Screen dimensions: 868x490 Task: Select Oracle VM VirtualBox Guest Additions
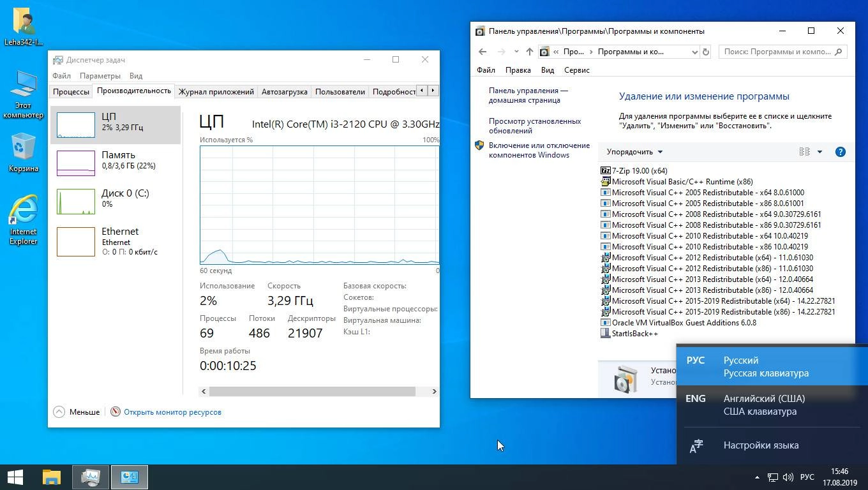tap(678, 322)
